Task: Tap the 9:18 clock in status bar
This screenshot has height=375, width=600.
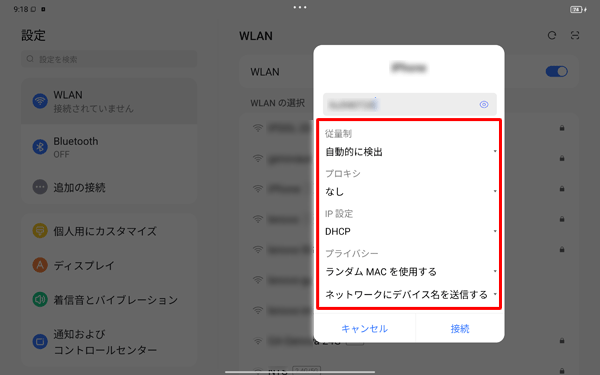Action: (21, 9)
